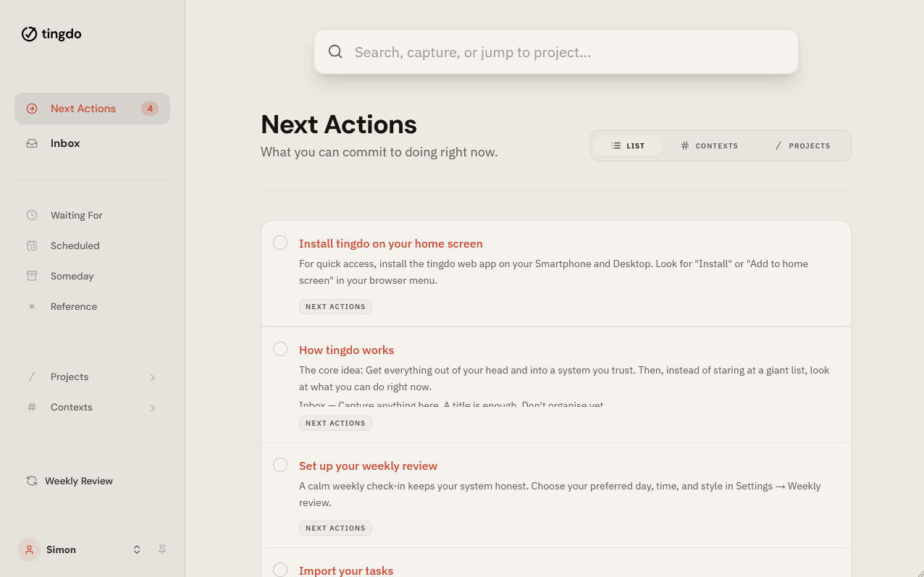Focus the search, capture, or jump field
Screen dimensions: 924x577
pos(565,52)
